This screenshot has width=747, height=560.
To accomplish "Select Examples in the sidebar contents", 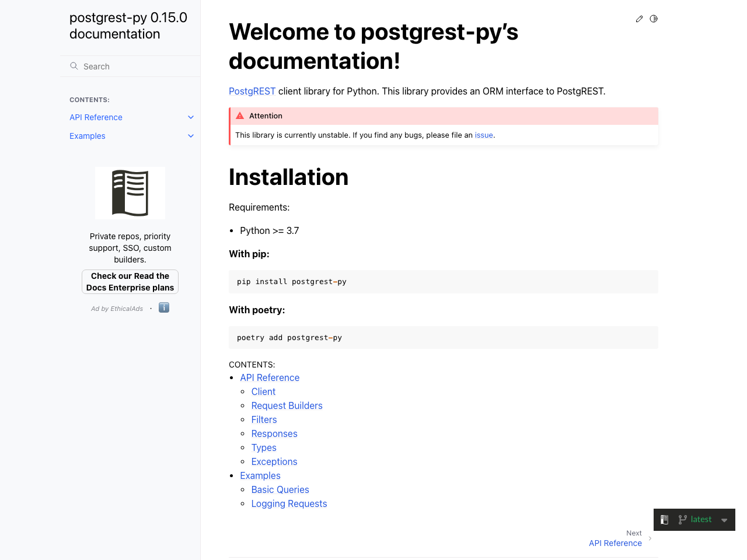I will [87, 136].
